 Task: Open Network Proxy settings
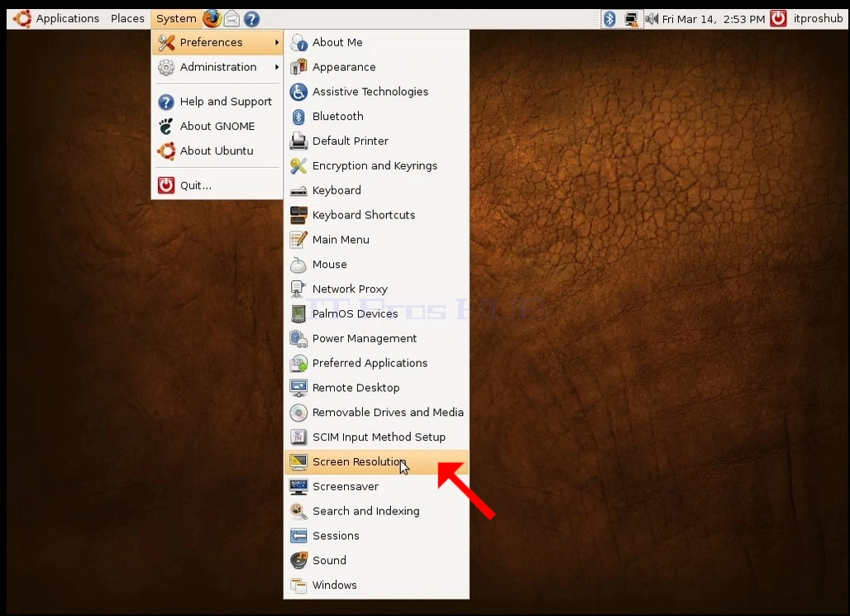(376, 289)
